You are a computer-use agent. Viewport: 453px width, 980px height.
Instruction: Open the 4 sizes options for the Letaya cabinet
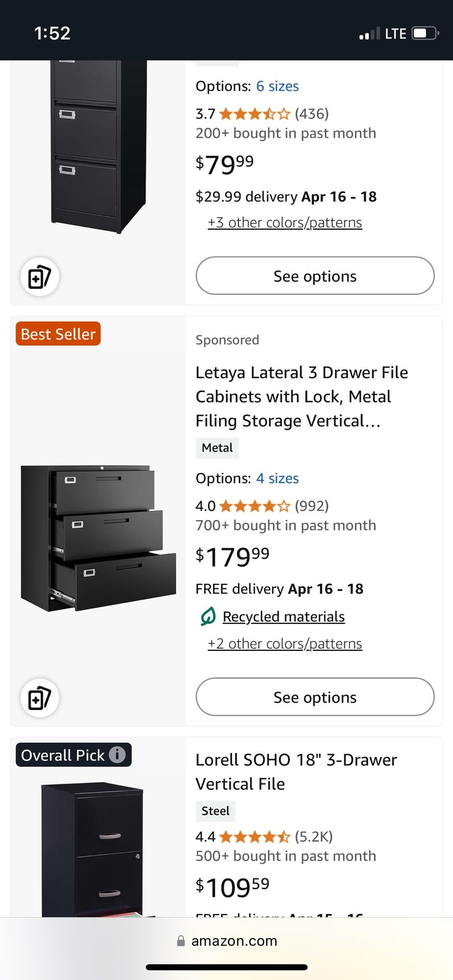277,478
